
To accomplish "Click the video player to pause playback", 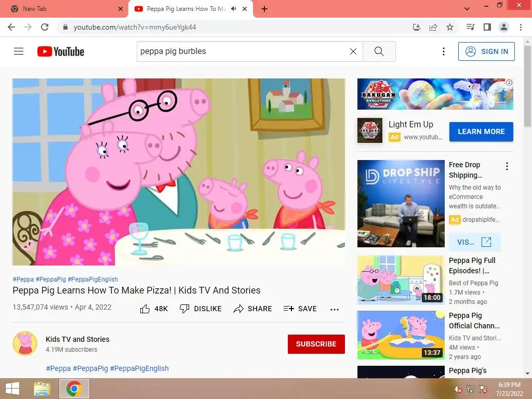I will [179, 171].
